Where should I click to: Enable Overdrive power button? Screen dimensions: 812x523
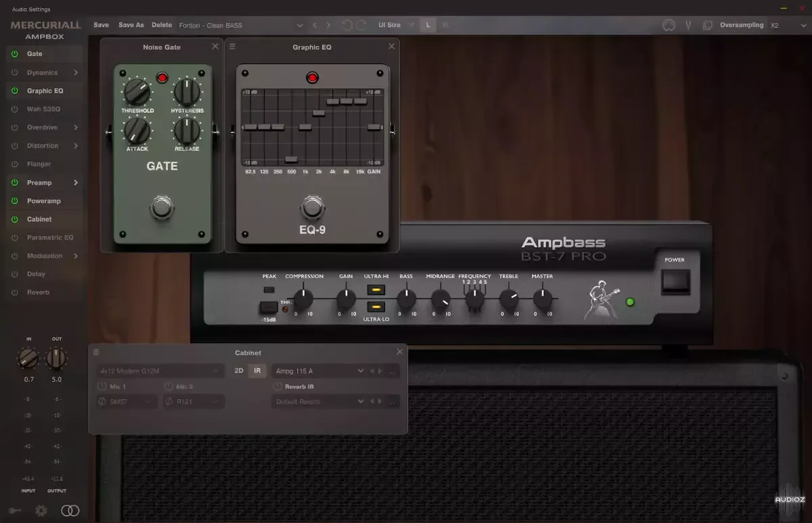pyautogui.click(x=15, y=127)
